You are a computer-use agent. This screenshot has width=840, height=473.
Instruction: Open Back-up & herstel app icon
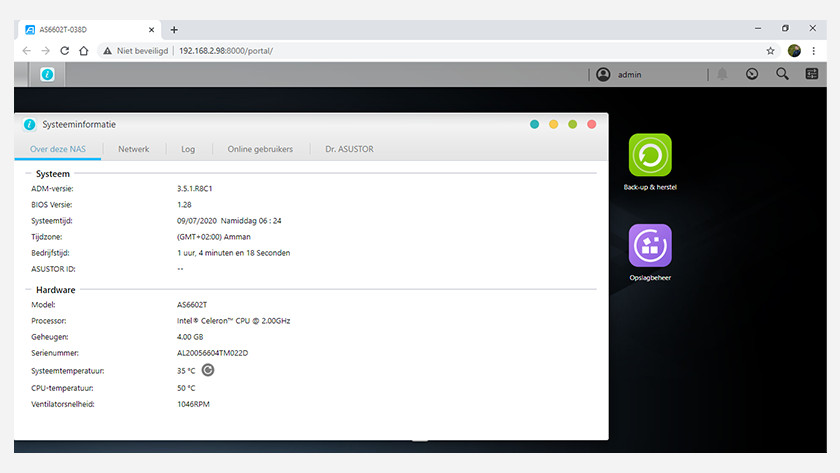click(x=650, y=155)
